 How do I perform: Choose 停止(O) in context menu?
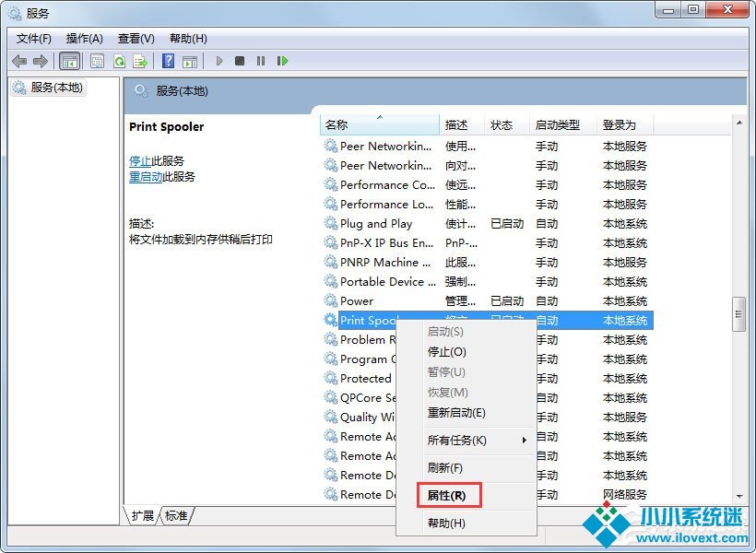467,352
